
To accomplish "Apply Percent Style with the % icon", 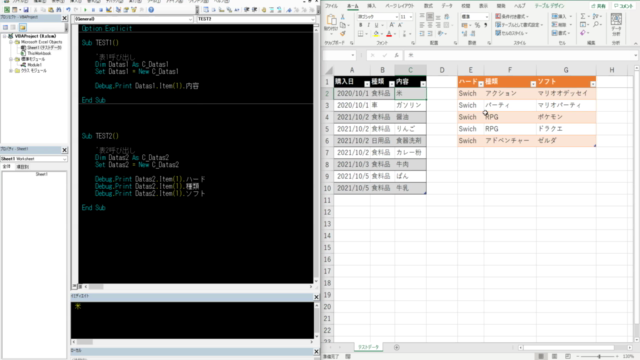I will (477, 25).
